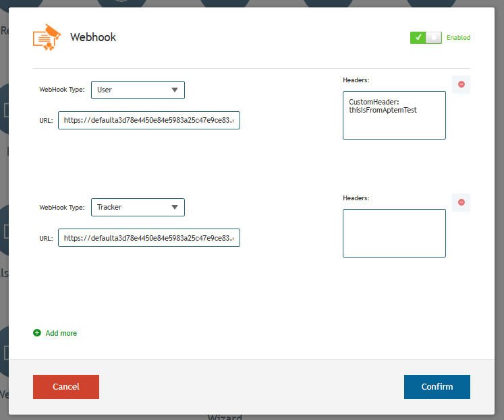This screenshot has height=420, width=504.
Task: Click the Add more link
Action: pyautogui.click(x=61, y=333)
